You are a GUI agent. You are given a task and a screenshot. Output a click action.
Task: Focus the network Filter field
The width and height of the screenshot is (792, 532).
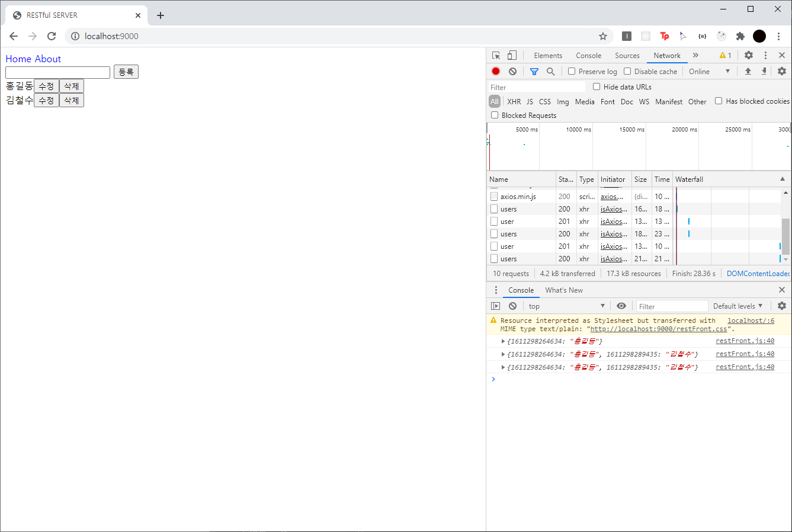[x=537, y=87]
